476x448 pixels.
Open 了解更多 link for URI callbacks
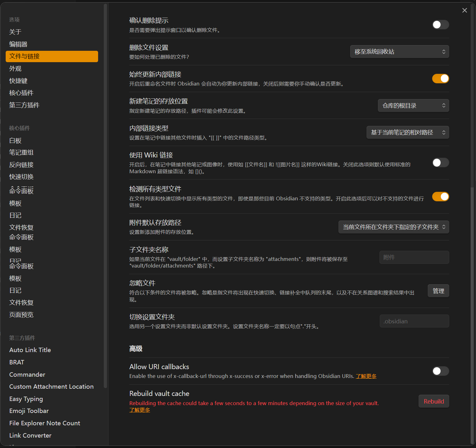366,376
